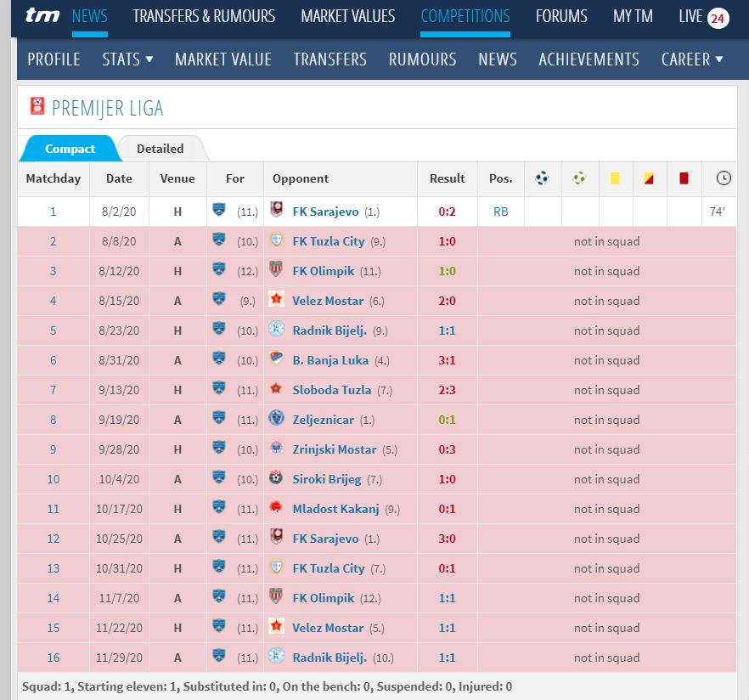Open the 2:3 result versus Sloboda Tuzla
749x700 pixels.
(x=447, y=390)
